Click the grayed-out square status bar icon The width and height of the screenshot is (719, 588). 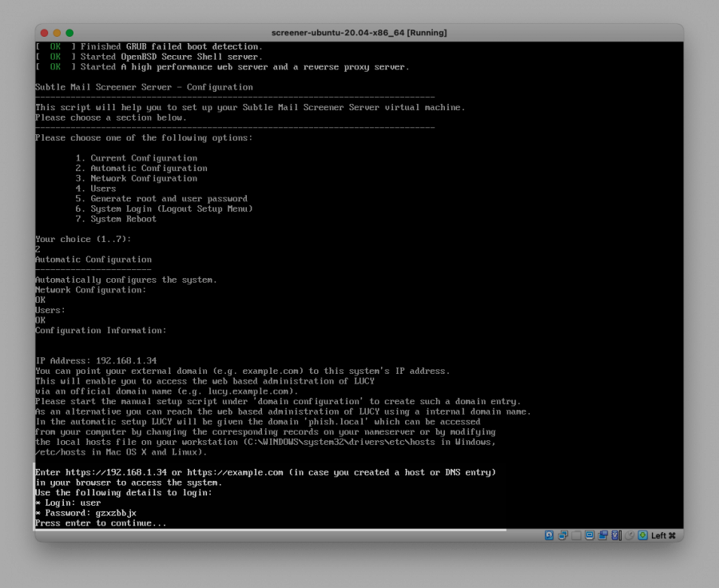click(576, 535)
